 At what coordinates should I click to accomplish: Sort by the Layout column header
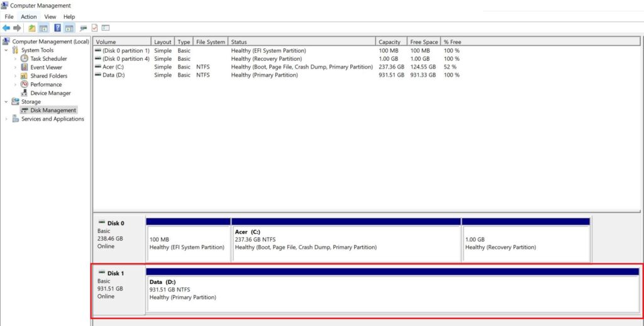(x=163, y=42)
